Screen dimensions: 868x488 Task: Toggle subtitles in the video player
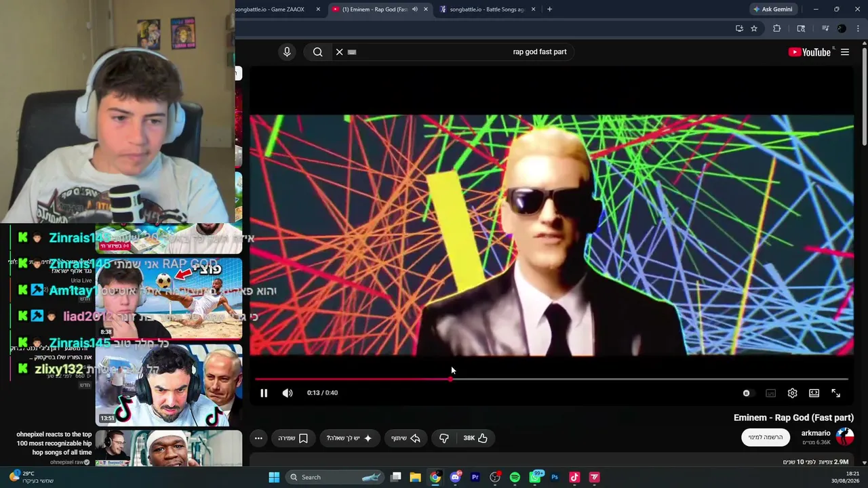coord(770,393)
